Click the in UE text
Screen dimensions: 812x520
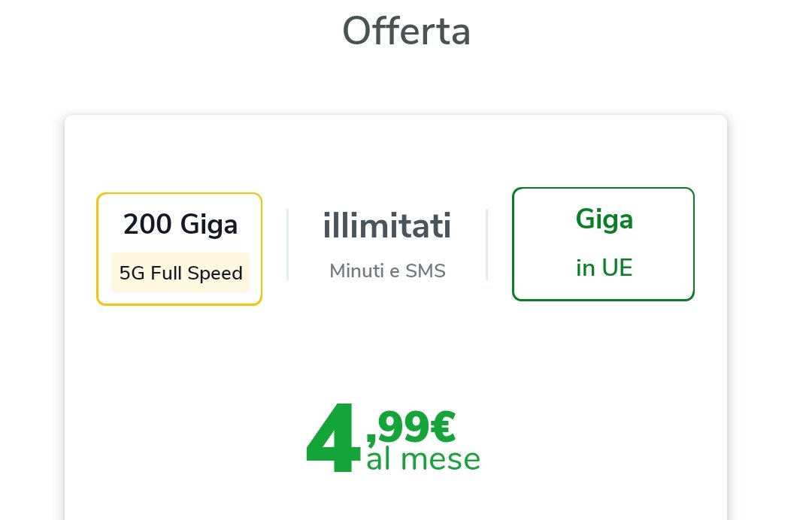click(x=604, y=268)
